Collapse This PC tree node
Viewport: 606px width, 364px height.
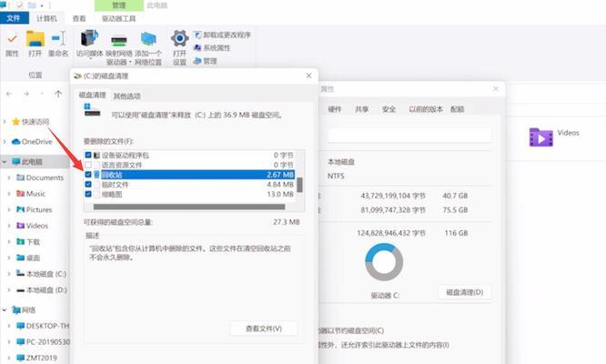tap(5, 161)
